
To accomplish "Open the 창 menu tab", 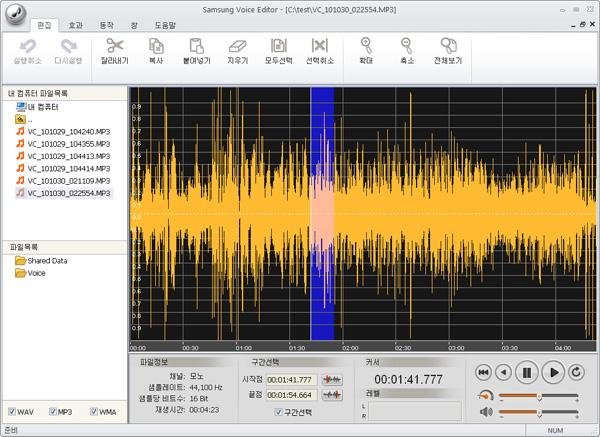I will click(x=134, y=25).
